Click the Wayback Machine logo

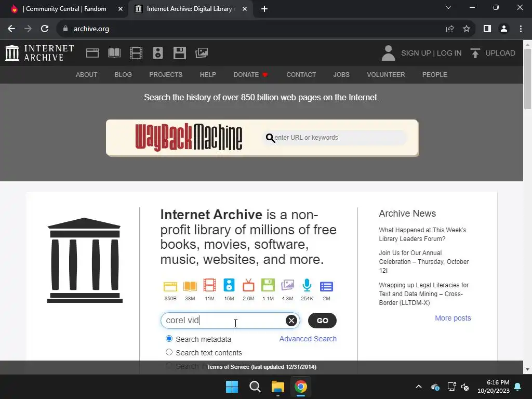pyautogui.click(x=189, y=137)
